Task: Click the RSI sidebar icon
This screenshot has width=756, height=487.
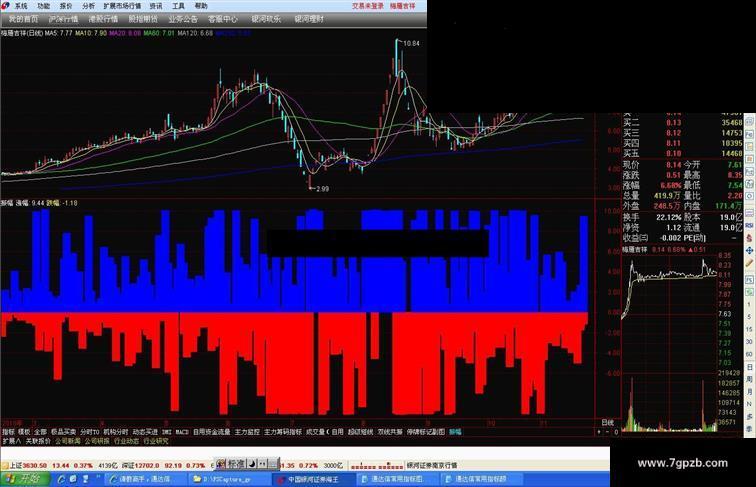Action: (749, 225)
